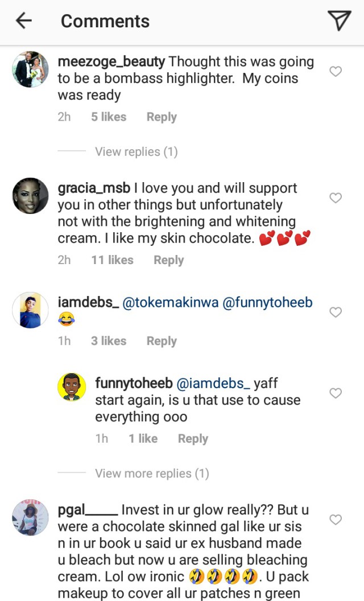Expand View more replies (1)
Image resolution: width=364 pixels, height=601 pixels.
(x=152, y=473)
